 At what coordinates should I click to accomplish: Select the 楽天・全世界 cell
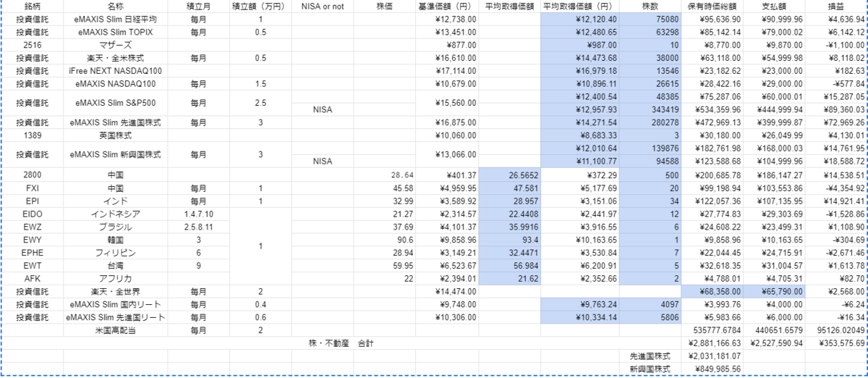click(x=116, y=291)
